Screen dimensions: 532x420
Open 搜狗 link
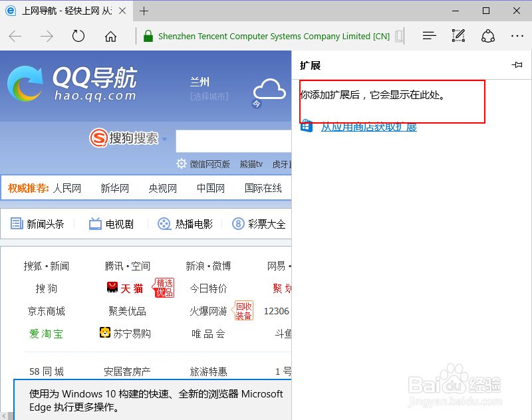47,288
